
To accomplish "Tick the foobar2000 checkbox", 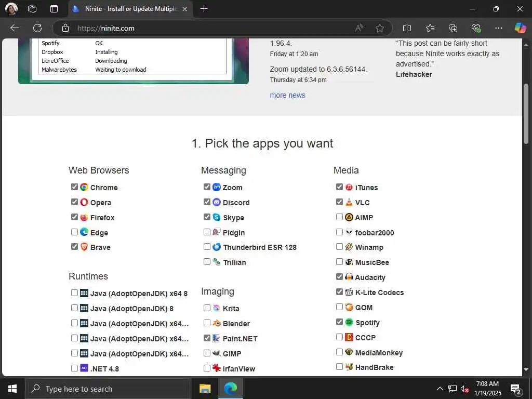I will pyautogui.click(x=339, y=232).
